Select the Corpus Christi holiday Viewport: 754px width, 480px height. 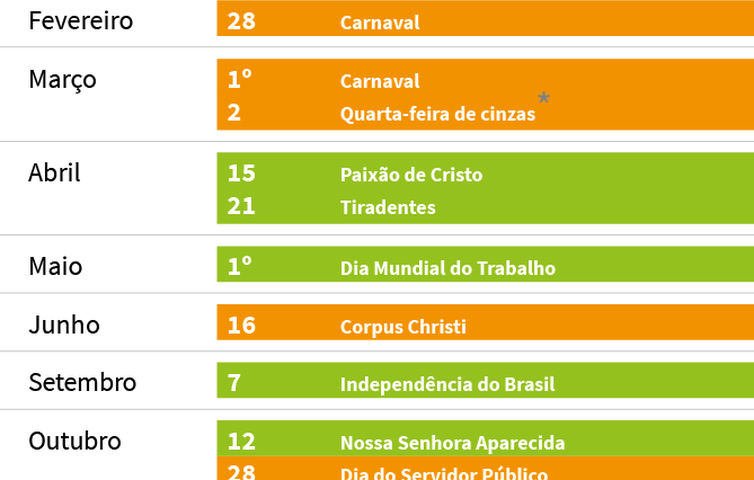point(403,327)
